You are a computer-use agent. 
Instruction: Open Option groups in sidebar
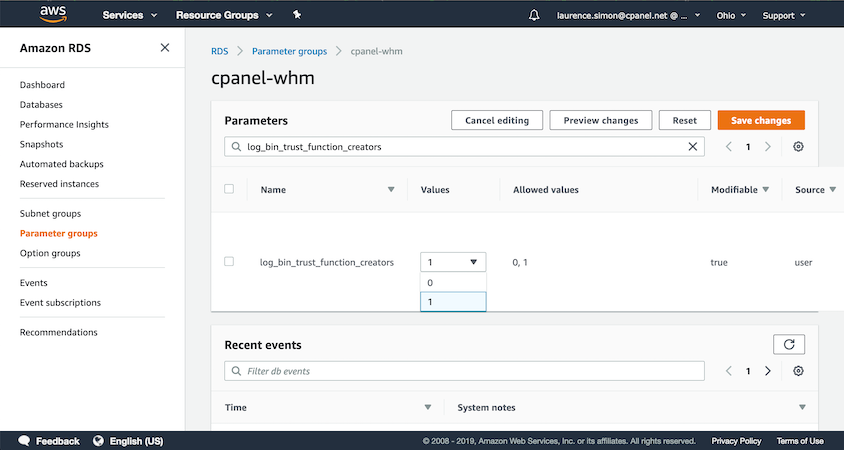50,254
